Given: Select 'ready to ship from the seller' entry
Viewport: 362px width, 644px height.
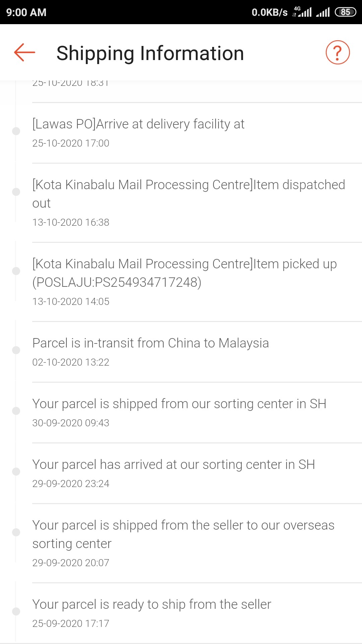Looking at the screenshot, I should [x=152, y=604].
